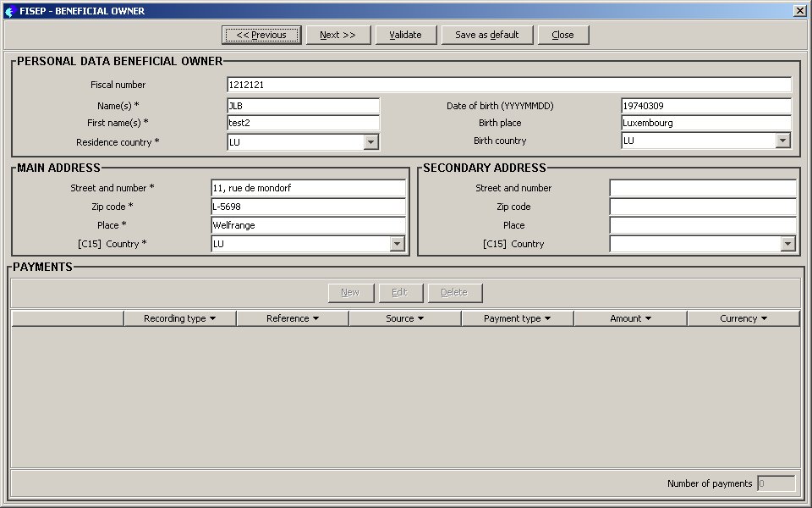The width and height of the screenshot is (812, 508).
Task: Expand the secondary address Country dropdown
Action: 787,244
